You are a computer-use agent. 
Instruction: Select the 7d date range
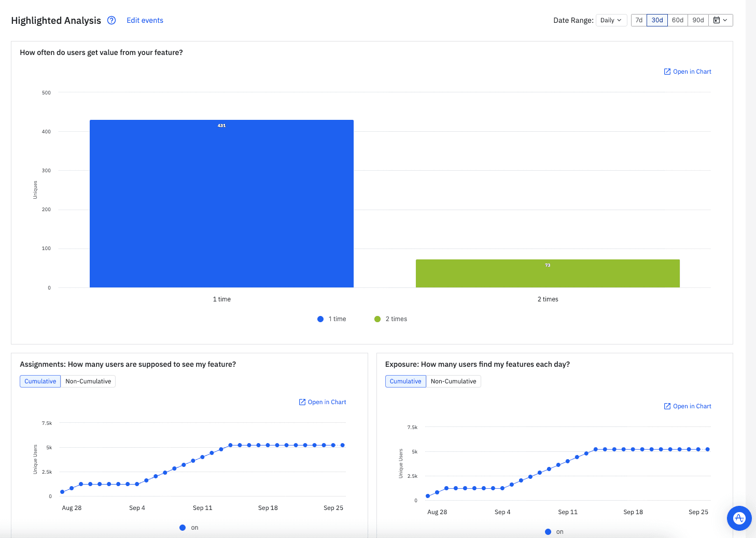638,20
